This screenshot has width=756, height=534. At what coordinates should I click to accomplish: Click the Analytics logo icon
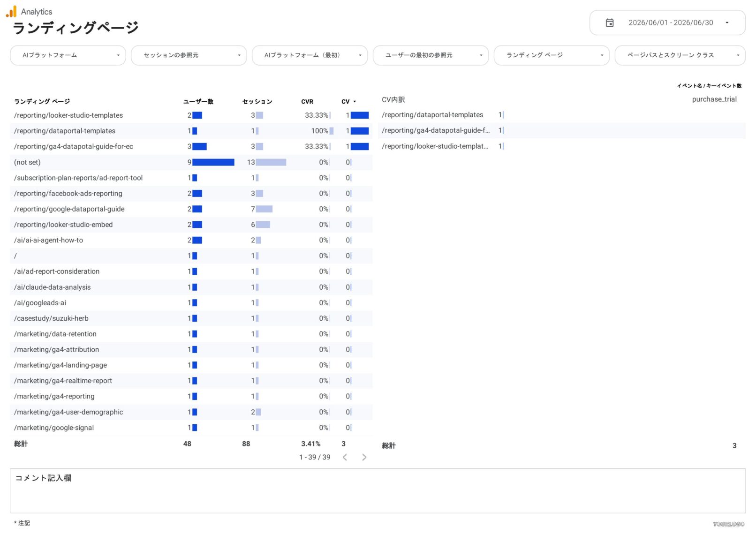point(11,11)
